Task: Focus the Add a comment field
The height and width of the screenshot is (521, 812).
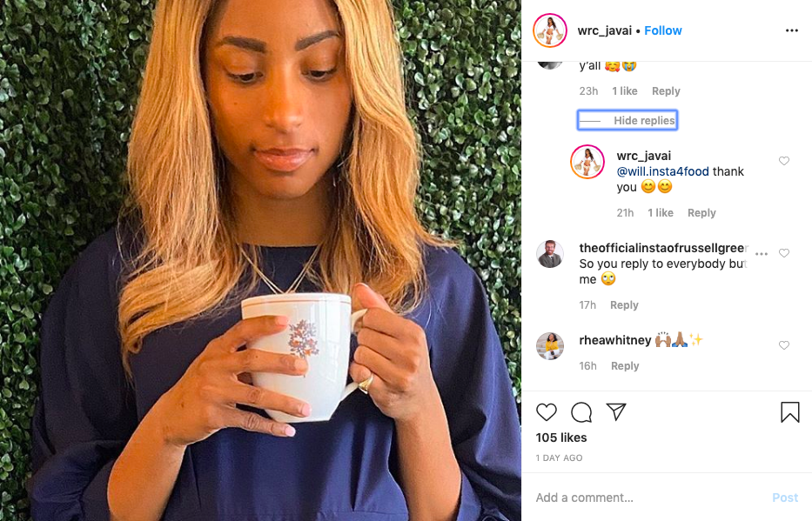Action: point(648,498)
